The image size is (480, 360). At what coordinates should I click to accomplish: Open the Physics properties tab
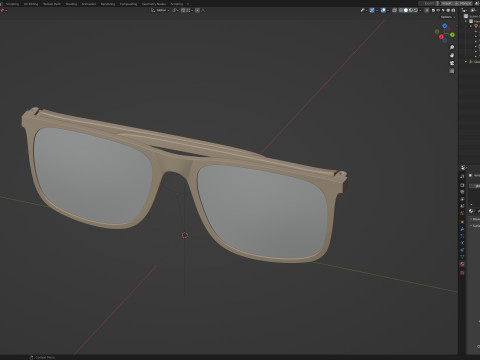(x=462, y=243)
